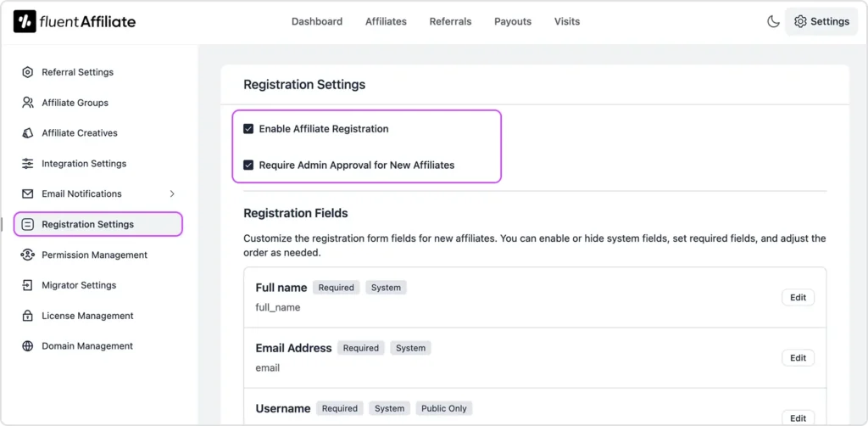Uncheck Enable Affiliate Registration checkbox
Viewport: 868px width, 426px height.
tap(248, 129)
